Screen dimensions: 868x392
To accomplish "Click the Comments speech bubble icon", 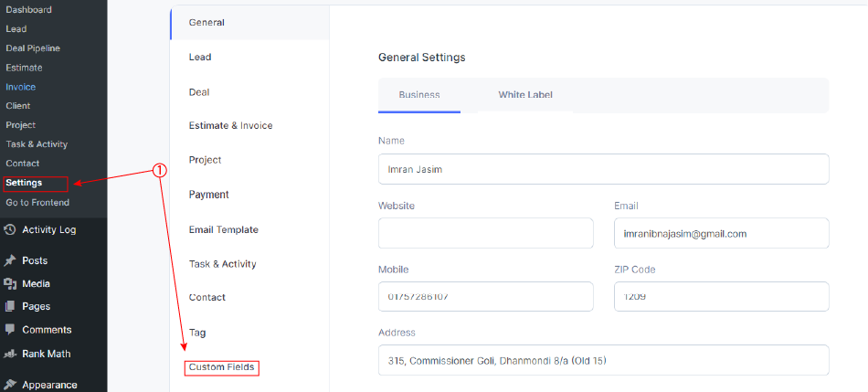I will (x=9, y=330).
